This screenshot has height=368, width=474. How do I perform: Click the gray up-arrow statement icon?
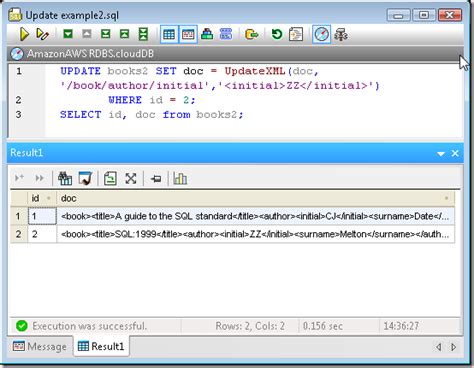click(x=87, y=34)
